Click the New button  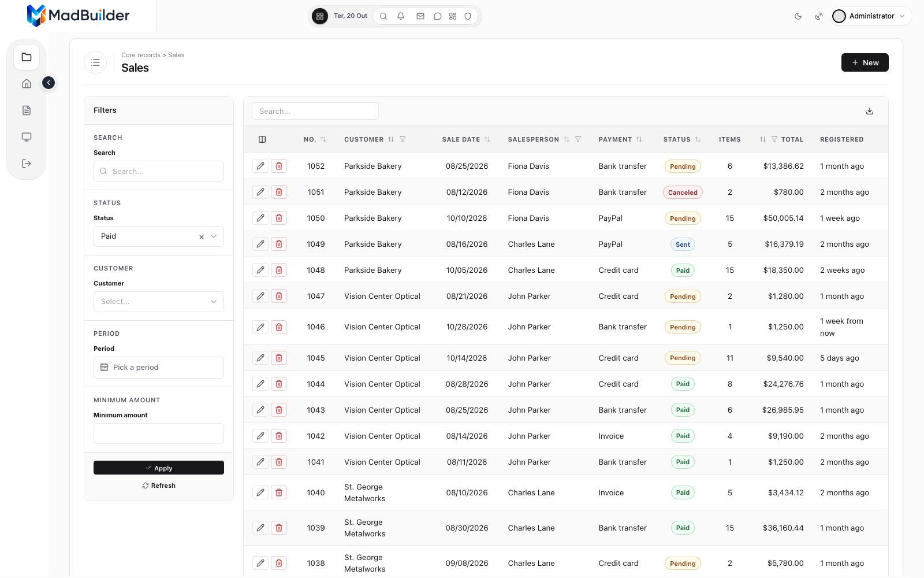click(x=865, y=62)
